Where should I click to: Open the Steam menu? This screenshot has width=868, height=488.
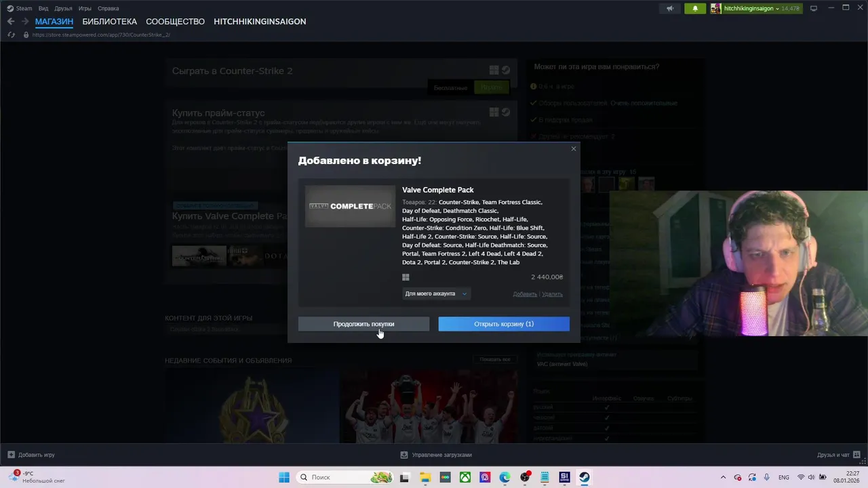click(20, 8)
